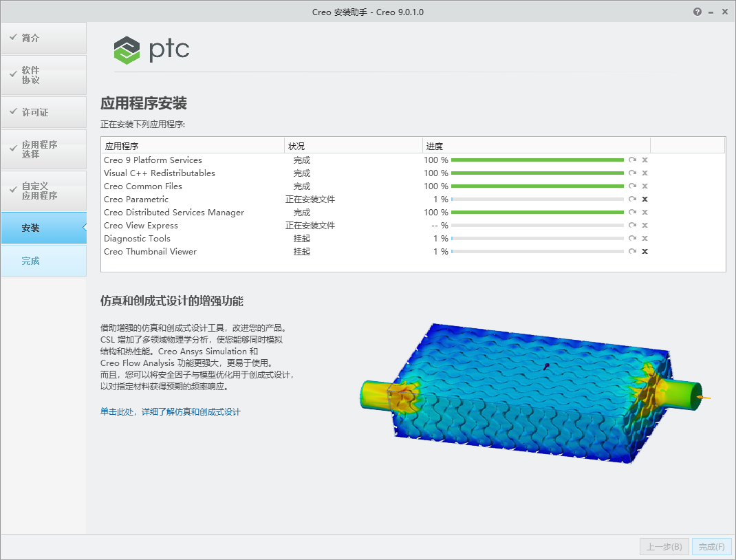
Task: Click the 上一步(B) button
Action: (x=663, y=546)
